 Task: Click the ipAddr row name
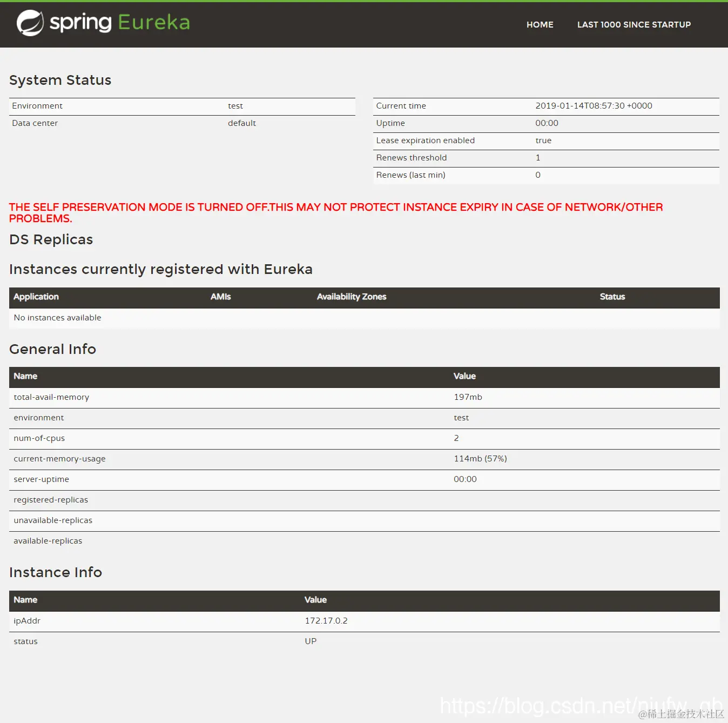(x=27, y=621)
